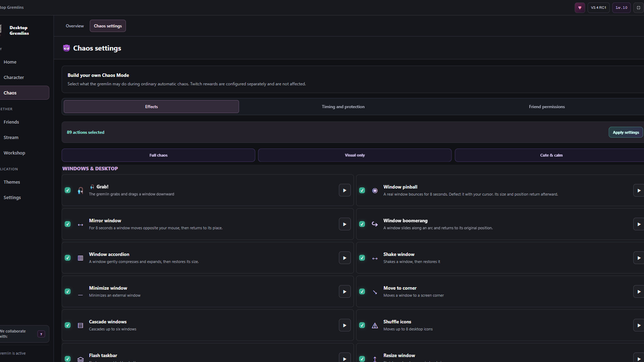Play the Shuffle icons effect preview

[639, 325]
